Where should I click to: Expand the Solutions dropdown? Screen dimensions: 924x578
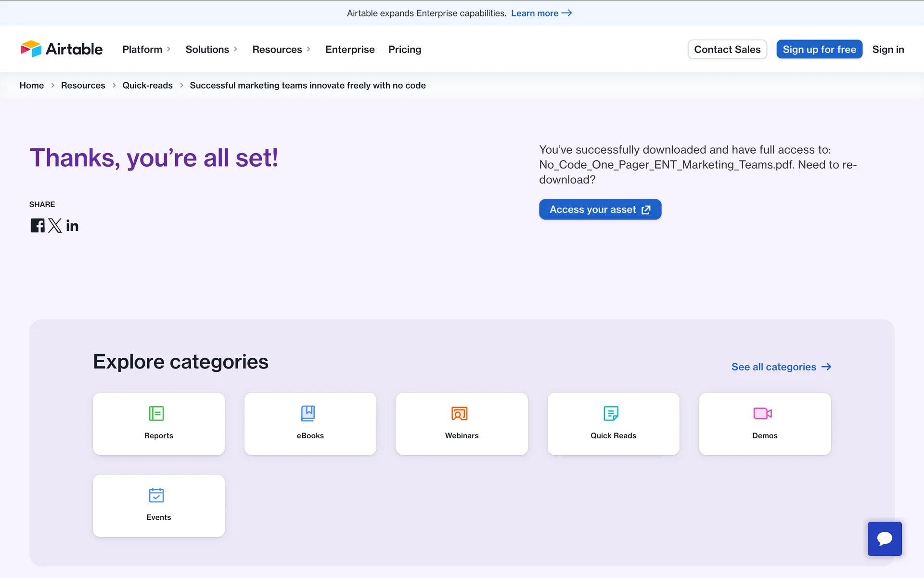tap(211, 49)
